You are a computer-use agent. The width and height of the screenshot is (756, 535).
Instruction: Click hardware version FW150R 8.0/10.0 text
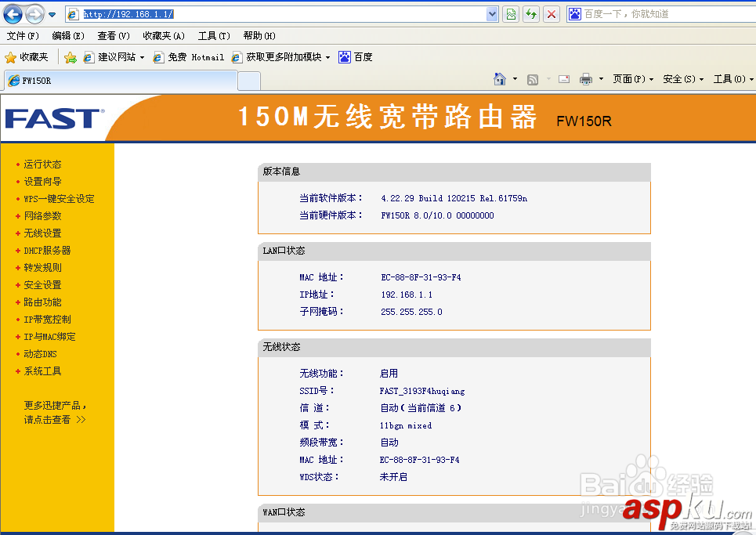(x=437, y=215)
